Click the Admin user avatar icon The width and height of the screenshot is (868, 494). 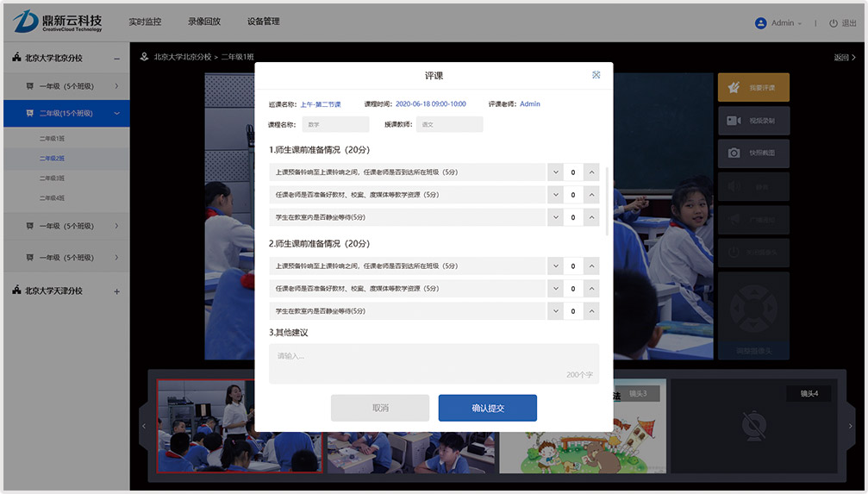[760, 23]
